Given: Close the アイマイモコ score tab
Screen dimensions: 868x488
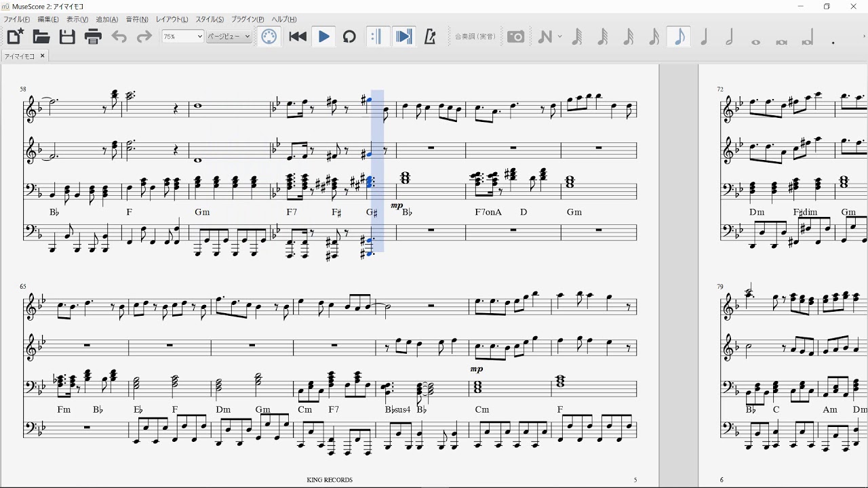Looking at the screenshot, I should tap(42, 56).
